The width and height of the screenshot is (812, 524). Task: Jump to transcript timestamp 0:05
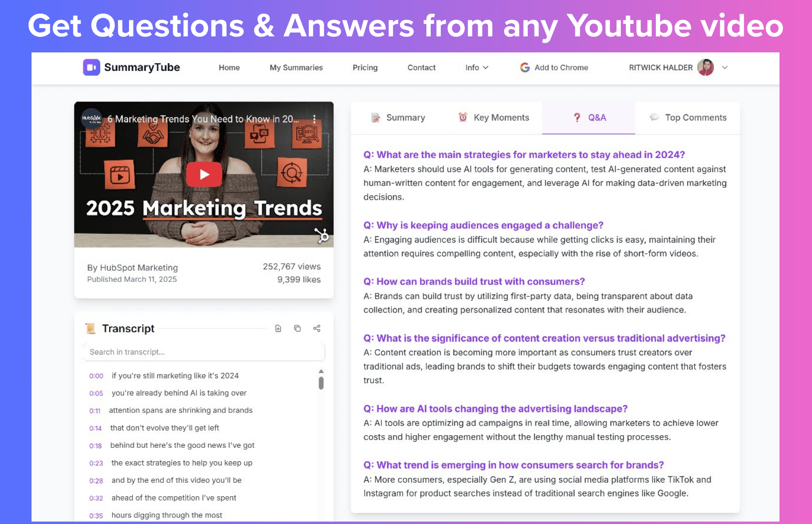pos(96,393)
